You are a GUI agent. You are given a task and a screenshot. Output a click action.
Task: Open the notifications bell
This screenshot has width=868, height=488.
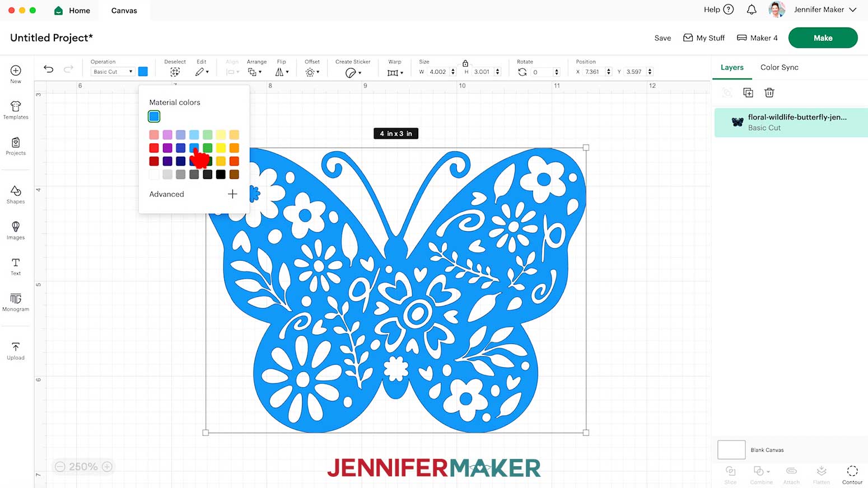pos(752,10)
